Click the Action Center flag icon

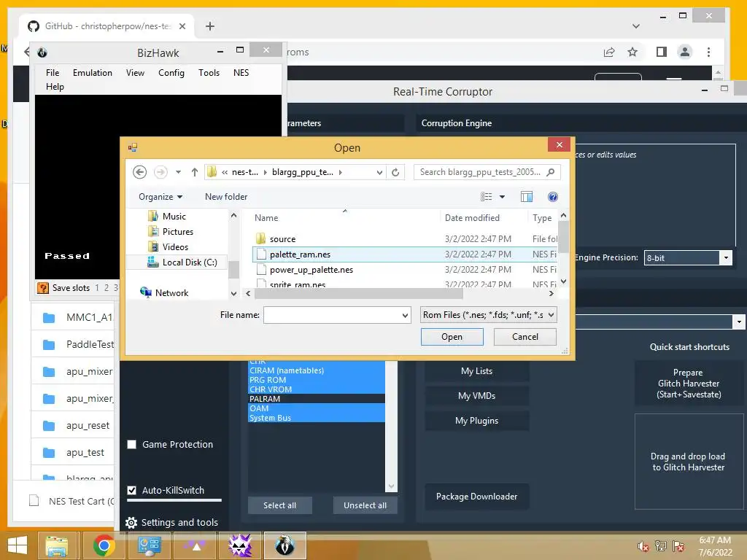tap(678, 546)
